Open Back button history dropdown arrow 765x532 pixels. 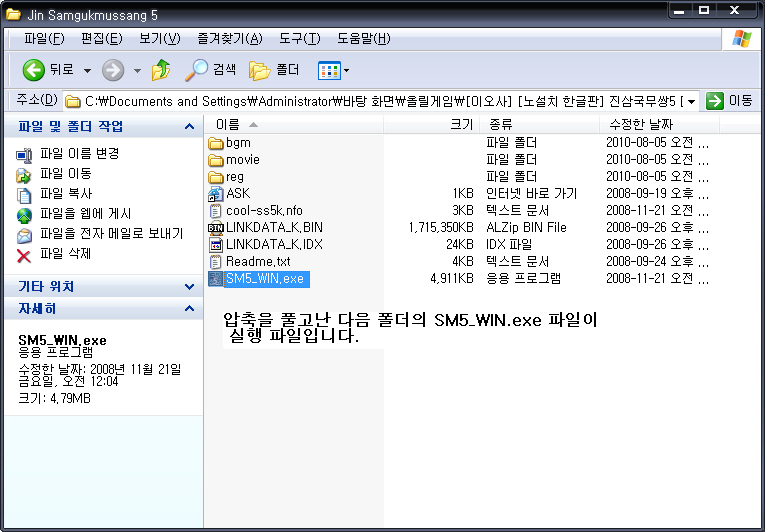point(87,71)
